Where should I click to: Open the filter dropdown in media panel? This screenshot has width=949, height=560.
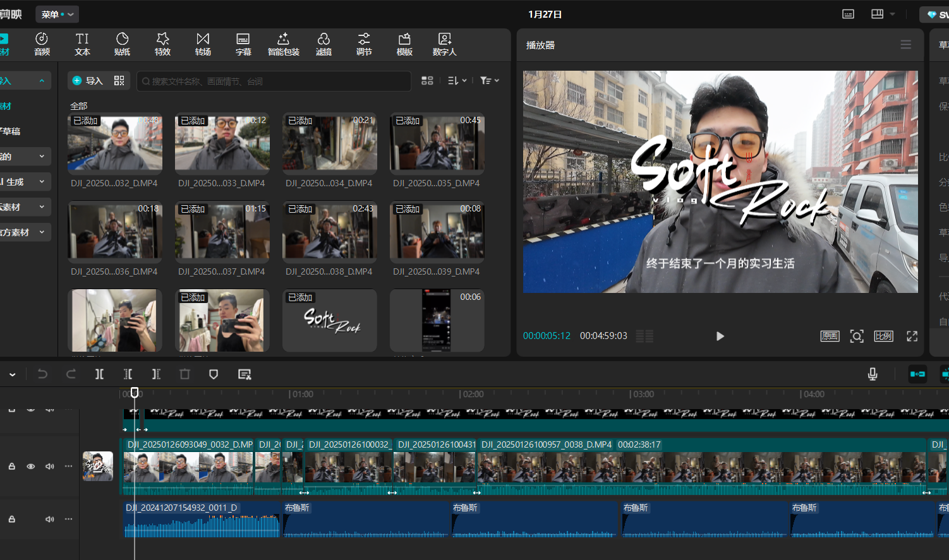(x=489, y=81)
